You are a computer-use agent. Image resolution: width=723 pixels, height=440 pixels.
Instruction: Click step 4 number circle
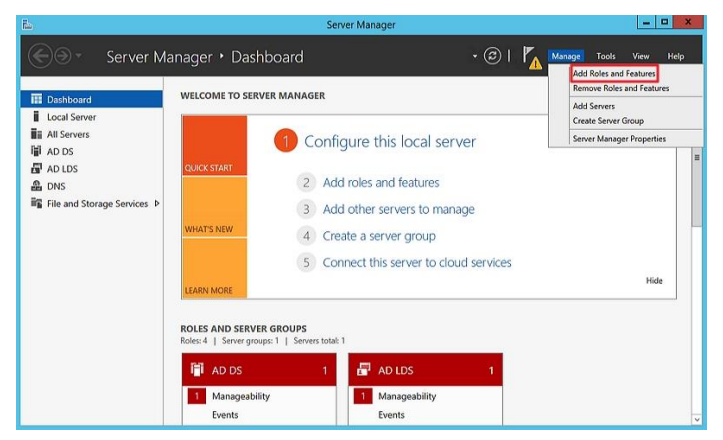(x=306, y=236)
